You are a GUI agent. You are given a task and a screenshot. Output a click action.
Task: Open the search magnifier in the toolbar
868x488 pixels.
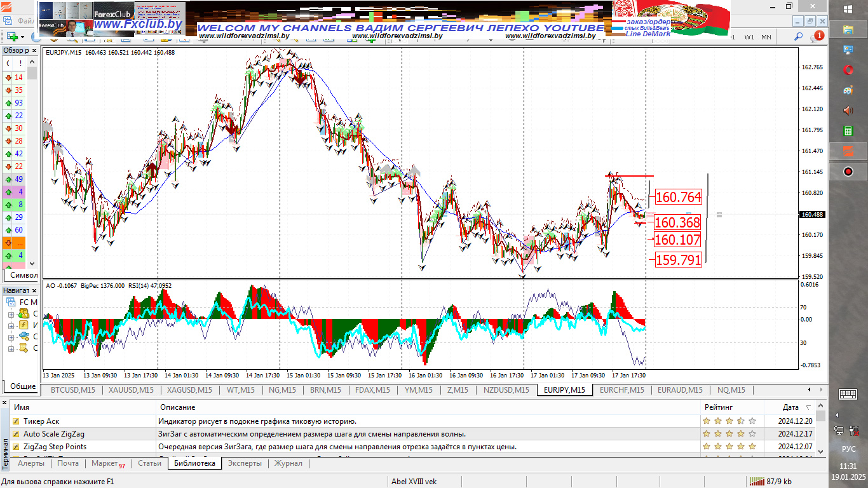798,37
